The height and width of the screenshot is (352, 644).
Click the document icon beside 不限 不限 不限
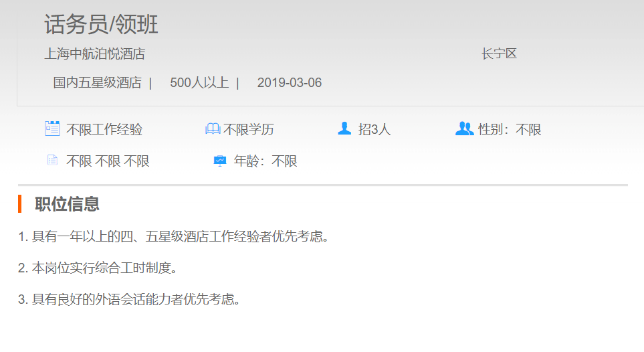point(52,161)
